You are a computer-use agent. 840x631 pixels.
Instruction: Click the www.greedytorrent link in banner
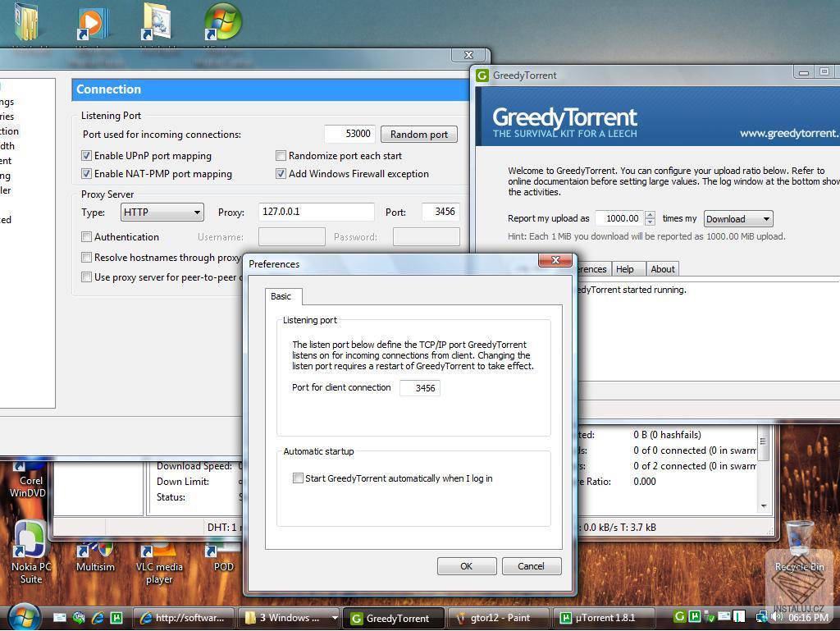tap(790, 134)
